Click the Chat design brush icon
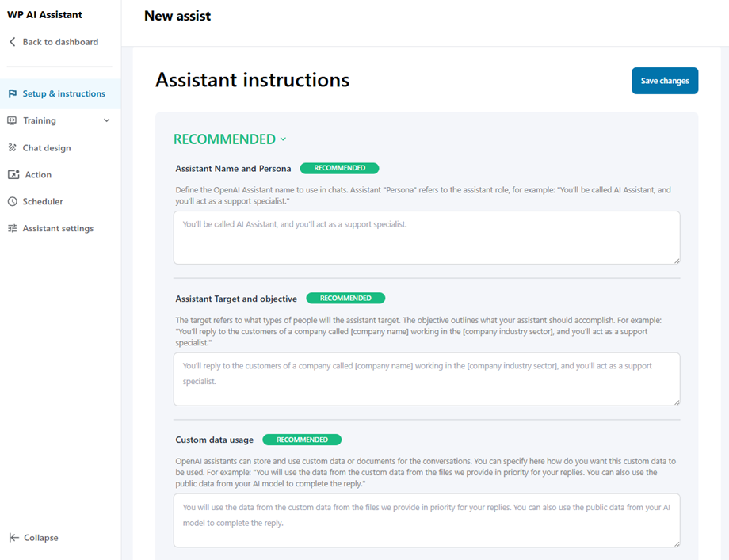Screen dimensions: 729x560 tap(13, 147)
